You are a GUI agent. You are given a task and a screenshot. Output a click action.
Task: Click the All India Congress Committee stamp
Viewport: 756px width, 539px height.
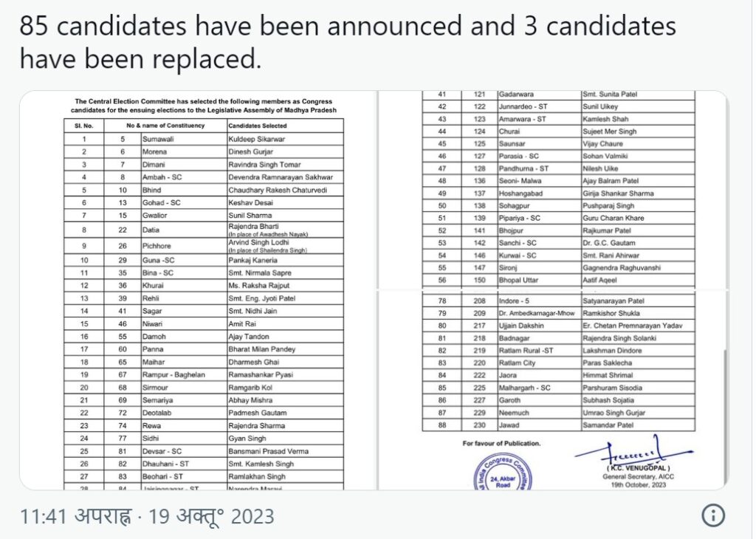click(x=503, y=473)
